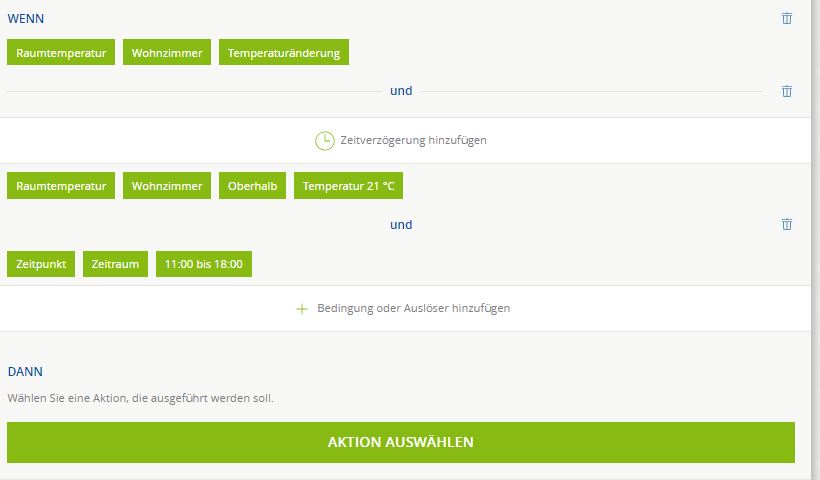The image size is (820, 480).
Task: Edit the Temperatur 21 °C value tag
Action: click(x=348, y=186)
